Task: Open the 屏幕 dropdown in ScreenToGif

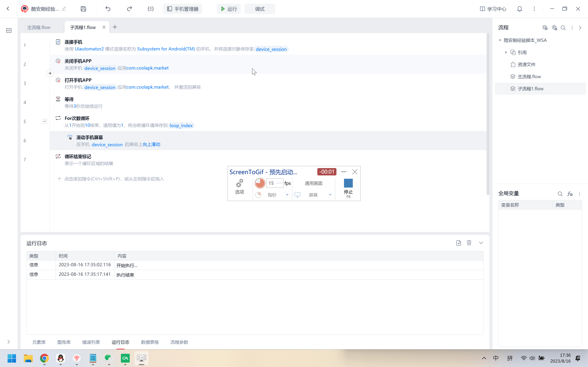Action: (x=330, y=195)
